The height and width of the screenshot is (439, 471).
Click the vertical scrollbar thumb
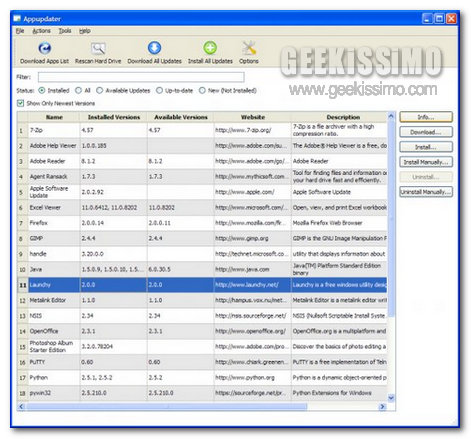tap(391, 218)
